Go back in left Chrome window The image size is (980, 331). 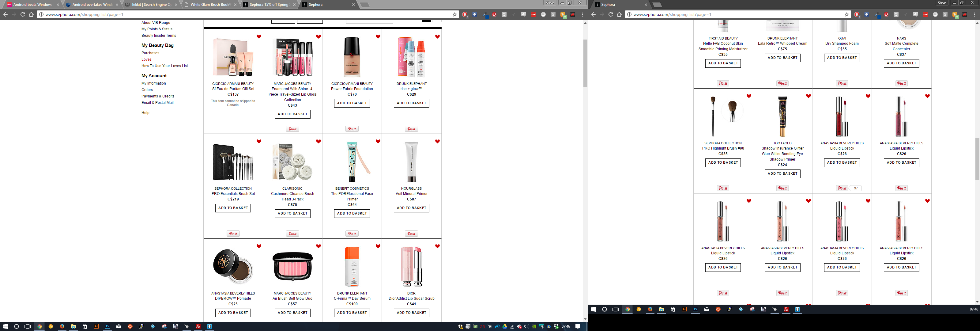[5, 14]
